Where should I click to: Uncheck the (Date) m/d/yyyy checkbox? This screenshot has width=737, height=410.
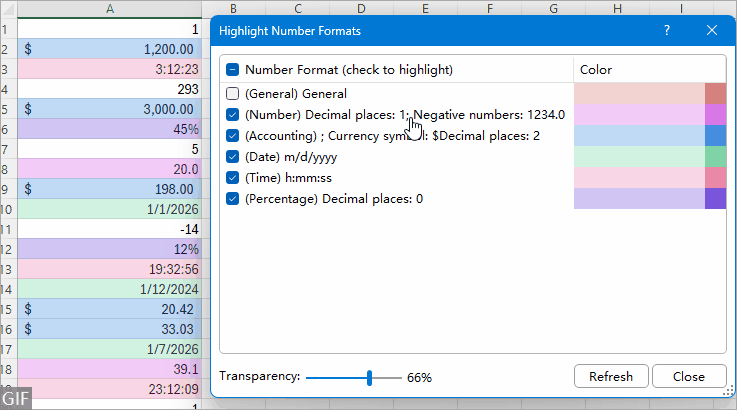coord(233,157)
